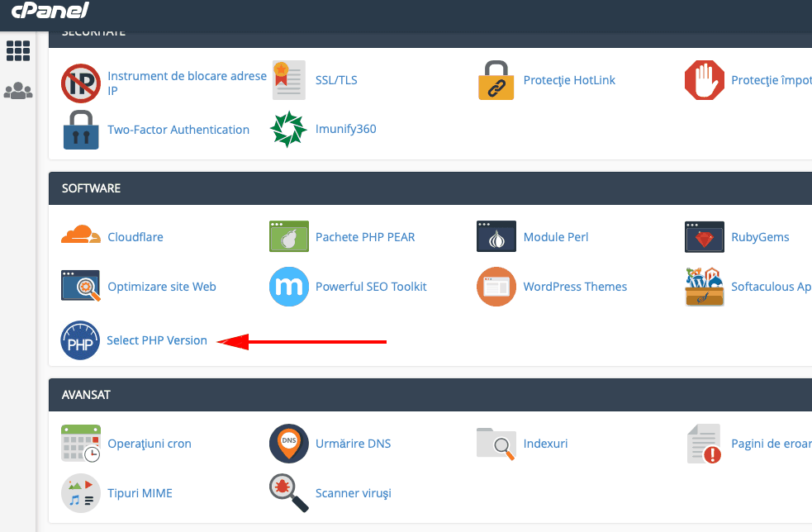Image resolution: width=812 pixels, height=532 pixels.
Task: Click the Two-Factor Authentication padlock icon
Action: pyautogui.click(x=80, y=130)
